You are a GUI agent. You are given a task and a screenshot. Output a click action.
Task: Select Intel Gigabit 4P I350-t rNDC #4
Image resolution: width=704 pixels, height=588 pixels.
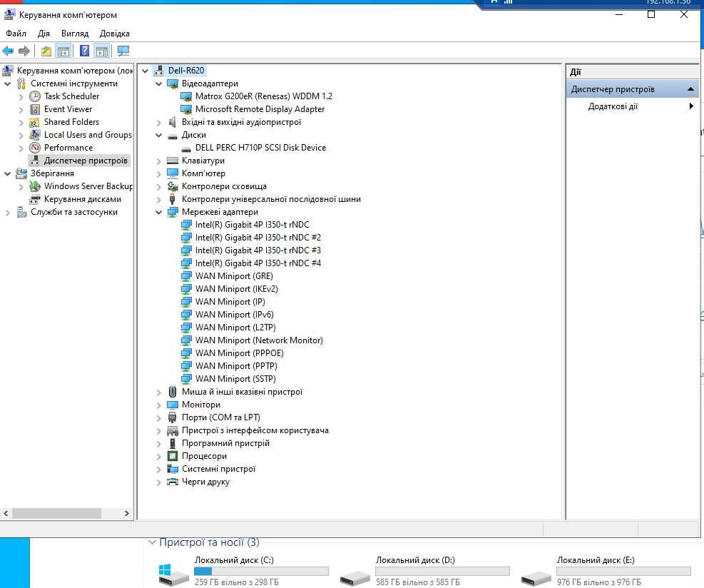pos(257,263)
